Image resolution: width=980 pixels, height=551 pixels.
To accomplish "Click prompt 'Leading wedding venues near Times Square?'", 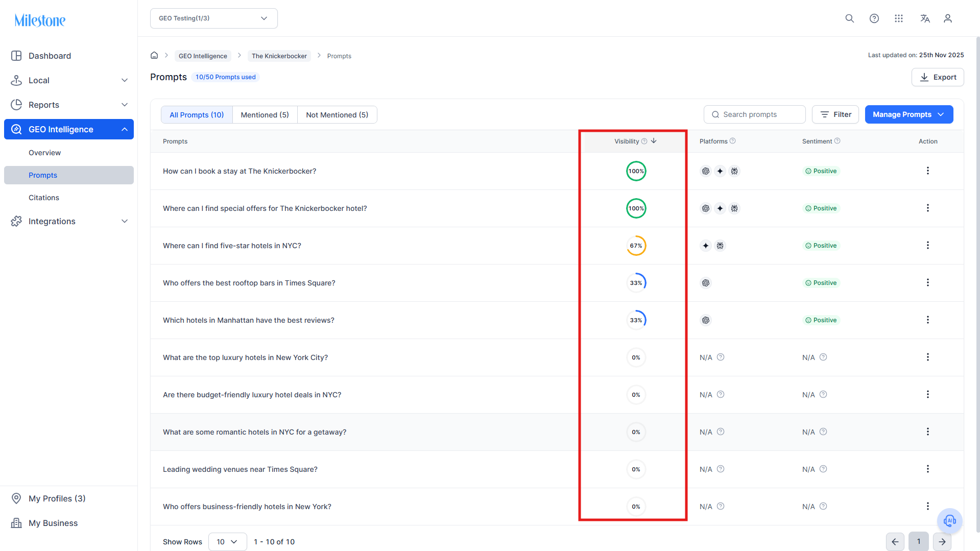I will tap(240, 469).
